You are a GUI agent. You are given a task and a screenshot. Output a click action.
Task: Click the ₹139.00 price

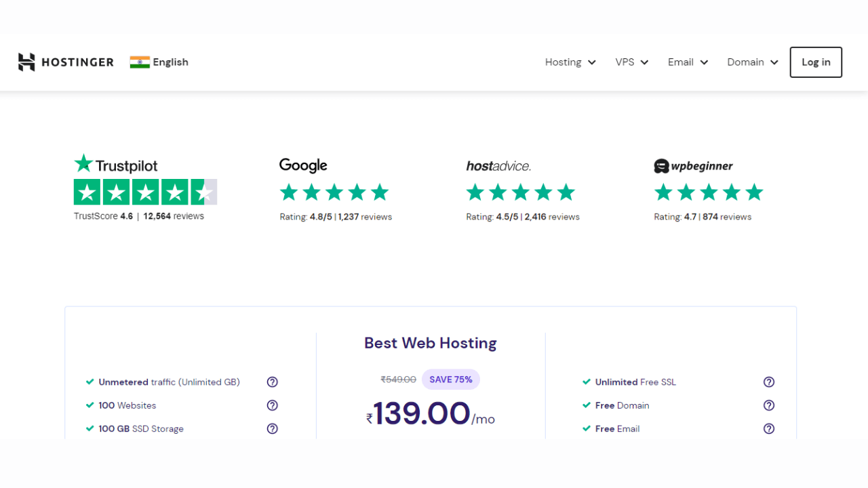(431, 413)
